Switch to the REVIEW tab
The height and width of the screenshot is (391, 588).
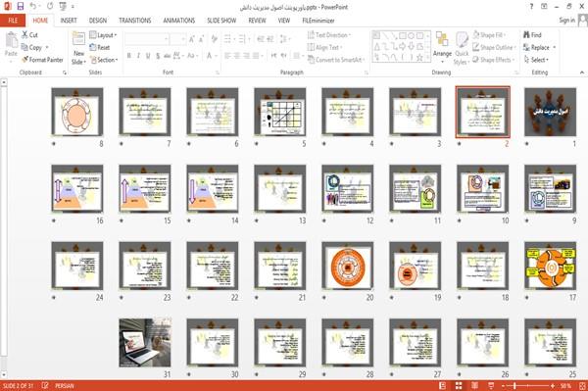257,21
